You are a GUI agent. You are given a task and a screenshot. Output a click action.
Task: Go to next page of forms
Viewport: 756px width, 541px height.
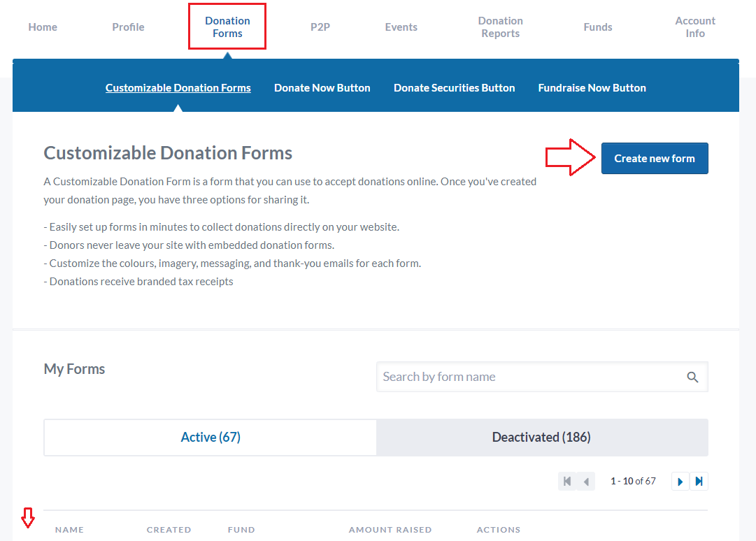click(680, 482)
